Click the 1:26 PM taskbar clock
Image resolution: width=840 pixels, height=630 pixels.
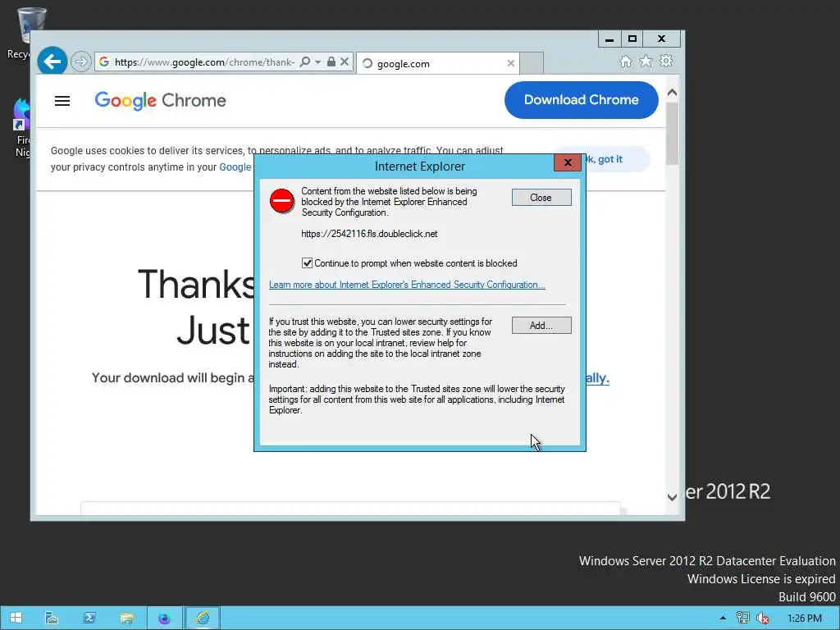804,618
